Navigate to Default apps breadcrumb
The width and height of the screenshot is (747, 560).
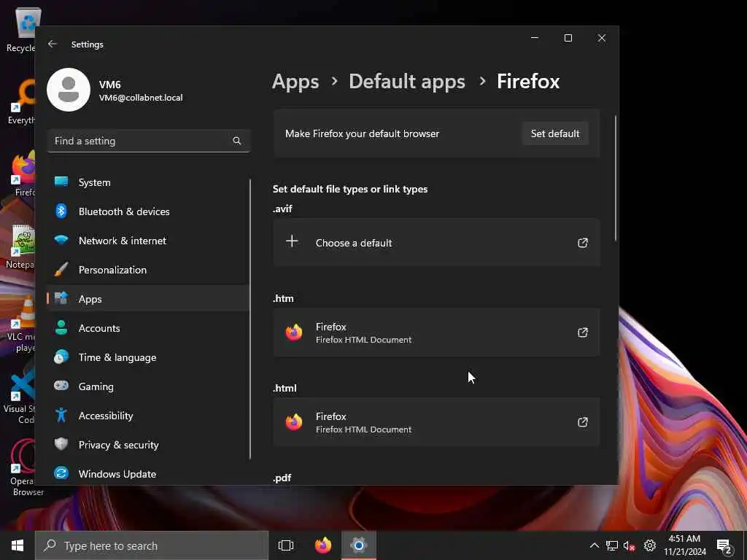[407, 82]
